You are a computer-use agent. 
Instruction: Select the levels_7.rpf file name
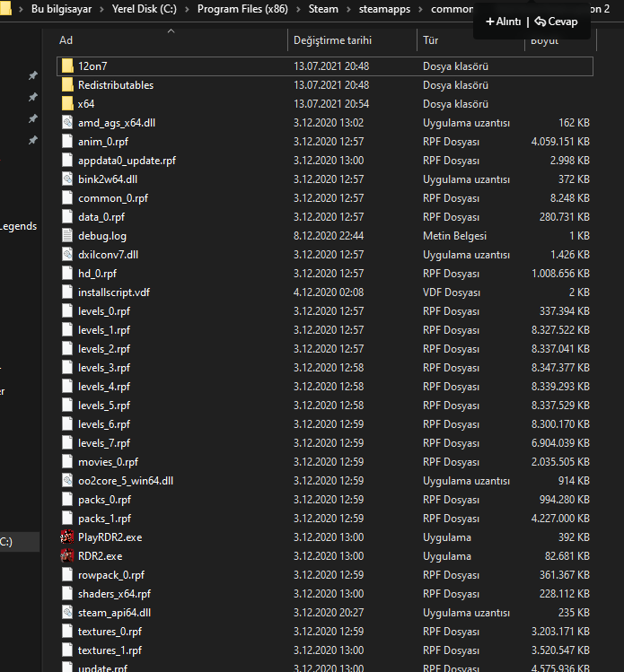(x=104, y=443)
